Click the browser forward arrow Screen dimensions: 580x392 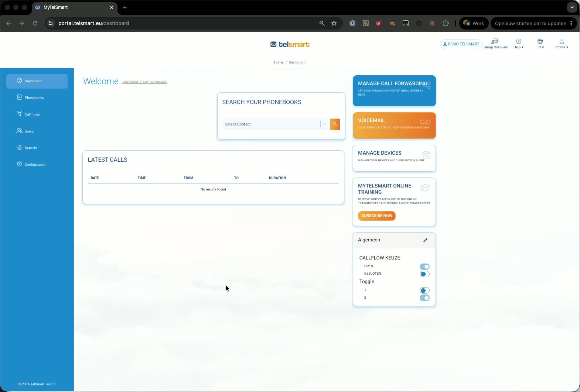pos(22,23)
